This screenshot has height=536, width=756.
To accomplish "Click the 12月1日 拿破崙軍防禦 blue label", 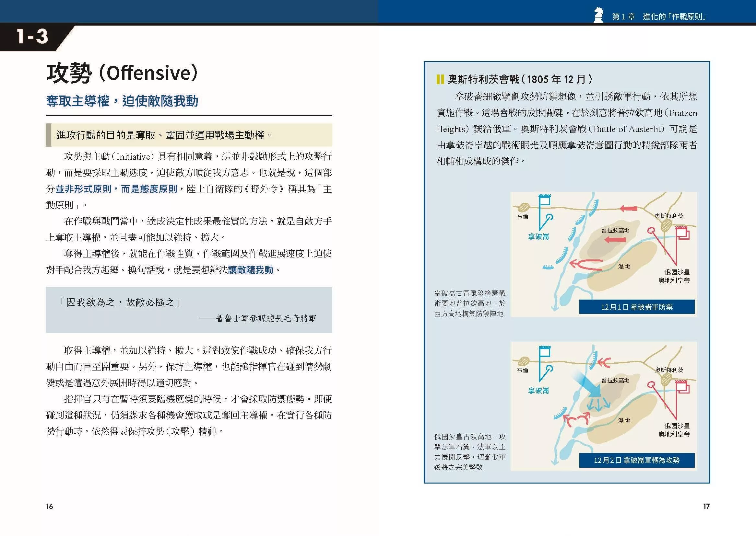I will [636, 307].
